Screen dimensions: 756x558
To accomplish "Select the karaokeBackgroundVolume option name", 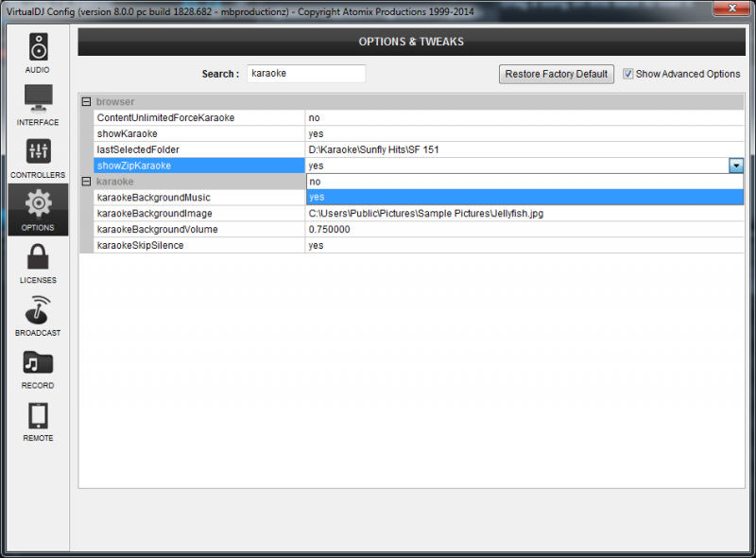I will pyautogui.click(x=158, y=229).
